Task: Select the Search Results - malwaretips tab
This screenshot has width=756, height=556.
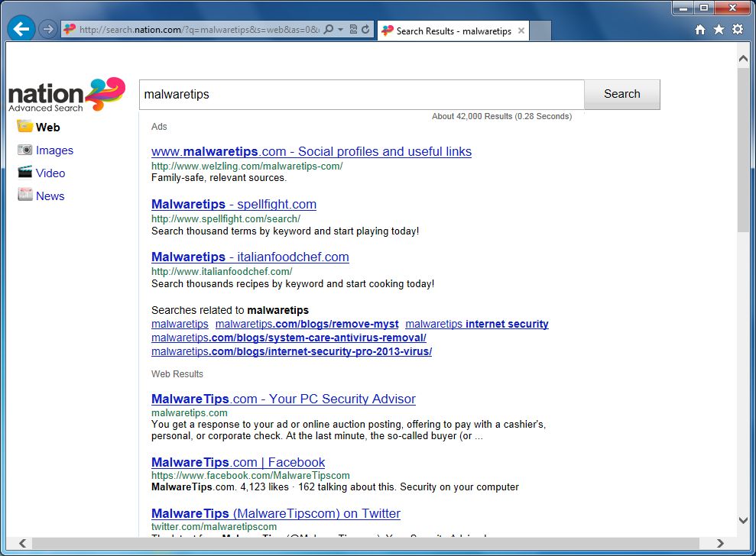Action: click(453, 31)
